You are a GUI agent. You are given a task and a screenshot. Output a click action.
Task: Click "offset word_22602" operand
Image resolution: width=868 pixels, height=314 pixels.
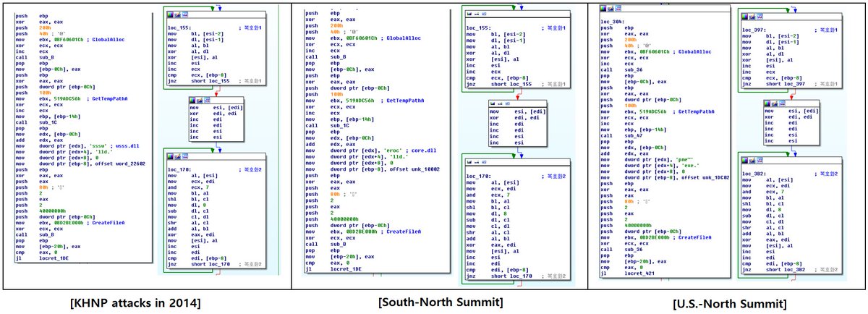[x=120, y=164]
